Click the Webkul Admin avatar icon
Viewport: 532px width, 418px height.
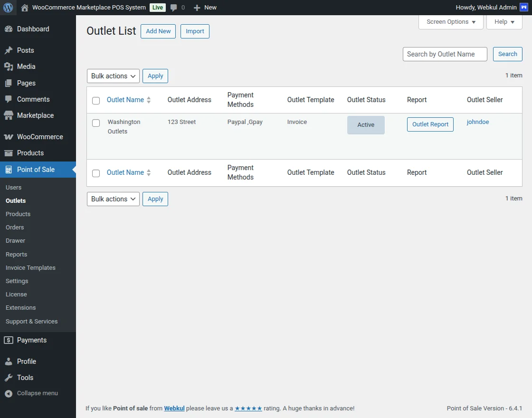(x=524, y=7)
